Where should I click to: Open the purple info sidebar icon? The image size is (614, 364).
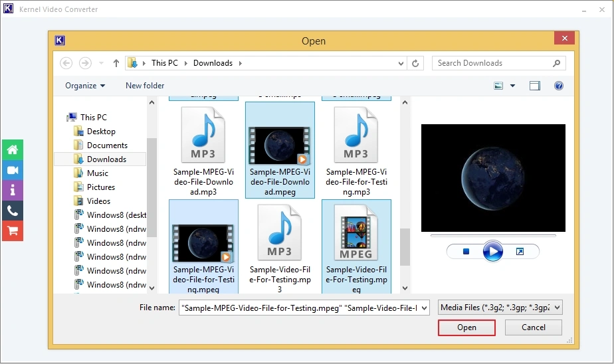pyautogui.click(x=12, y=191)
